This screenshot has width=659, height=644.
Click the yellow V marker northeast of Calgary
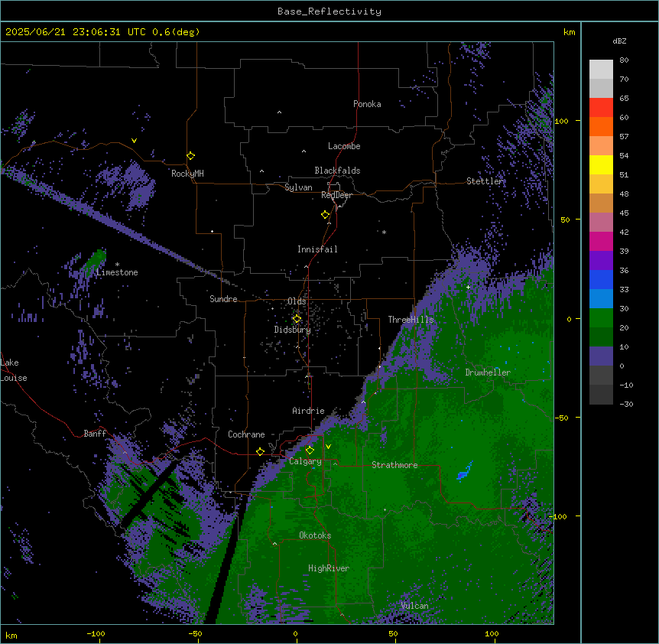tap(328, 447)
